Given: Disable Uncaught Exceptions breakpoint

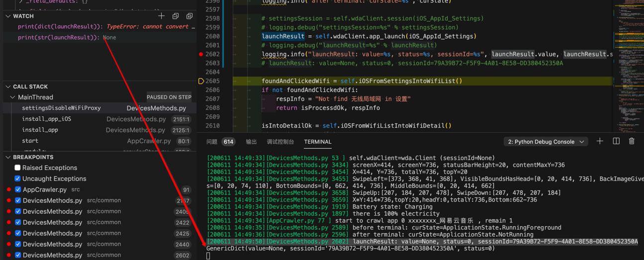Looking at the screenshot, I should 17,178.
